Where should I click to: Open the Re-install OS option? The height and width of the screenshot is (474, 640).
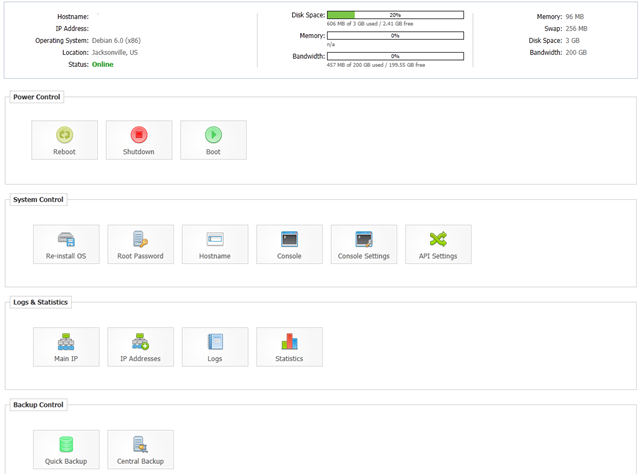click(66, 244)
